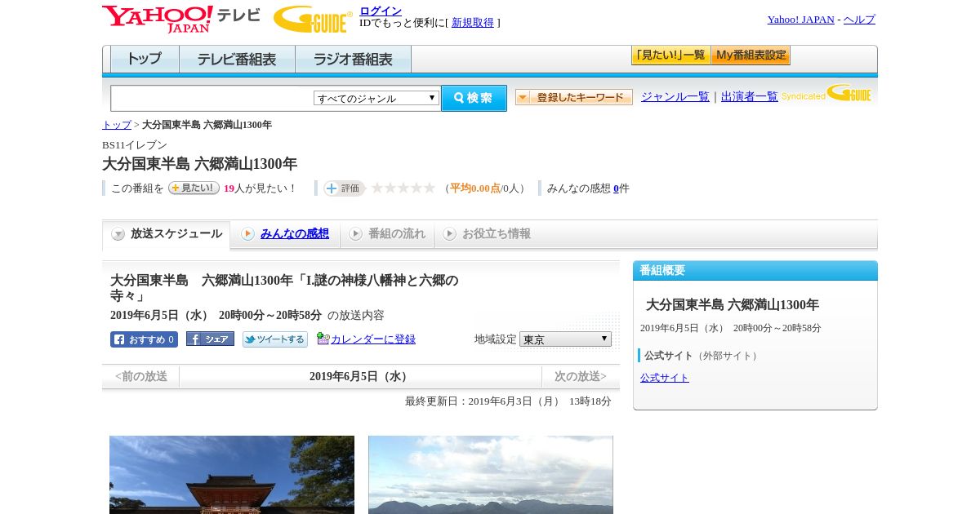The height and width of the screenshot is (514, 980).
Task: Click the mountain landscape photo thumbnail
Action: pos(491,475)
